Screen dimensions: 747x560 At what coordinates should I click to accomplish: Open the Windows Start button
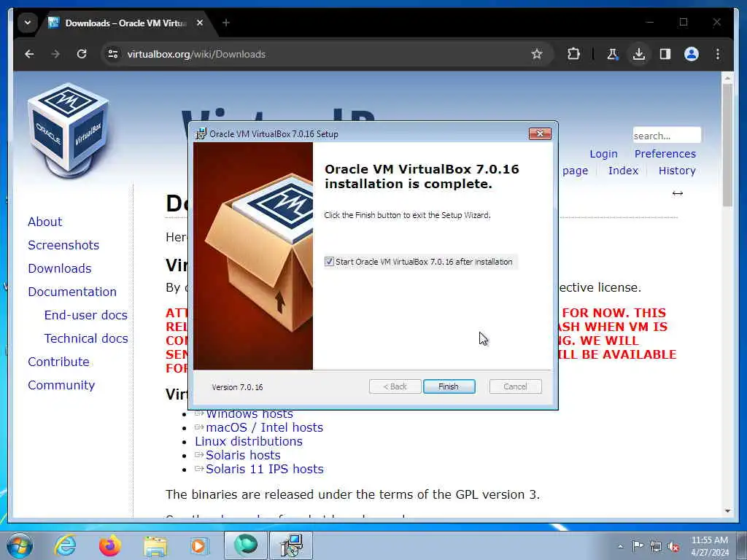click(x=19, y=545)
